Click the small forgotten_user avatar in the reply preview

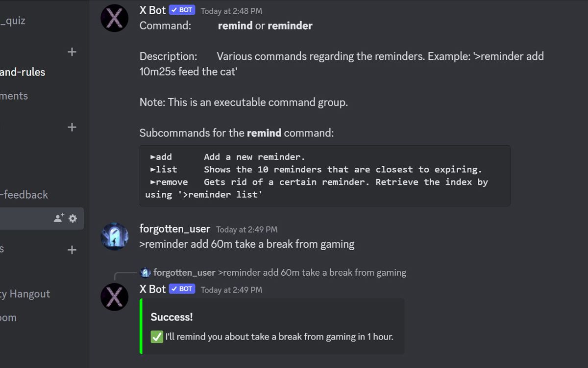click(x=145, y=272)
